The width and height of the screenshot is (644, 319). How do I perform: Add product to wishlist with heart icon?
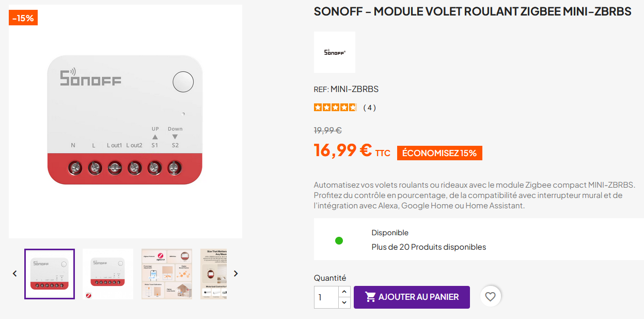[x=490, y=297]
